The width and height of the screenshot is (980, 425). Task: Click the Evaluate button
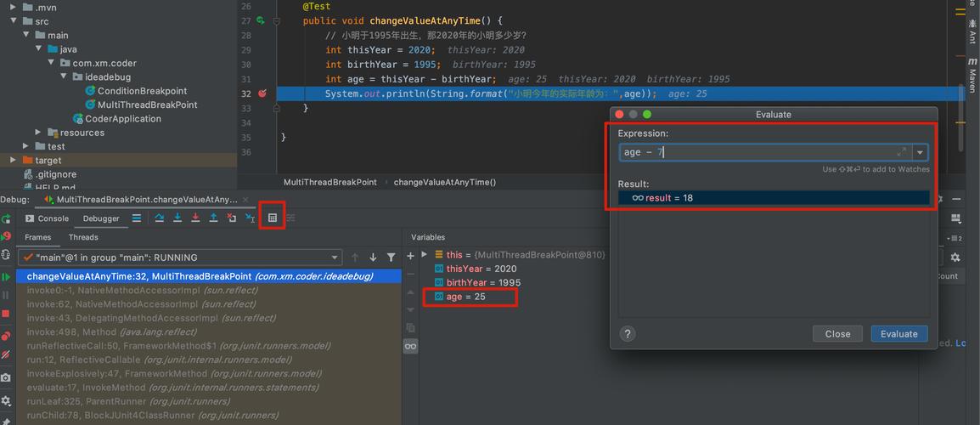pyautogui.click(x=899, y=333)
